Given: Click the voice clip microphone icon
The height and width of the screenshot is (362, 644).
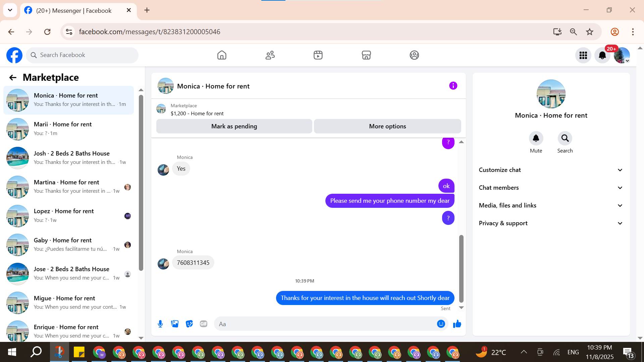Looking at the screenshot, I should (160, 324).
